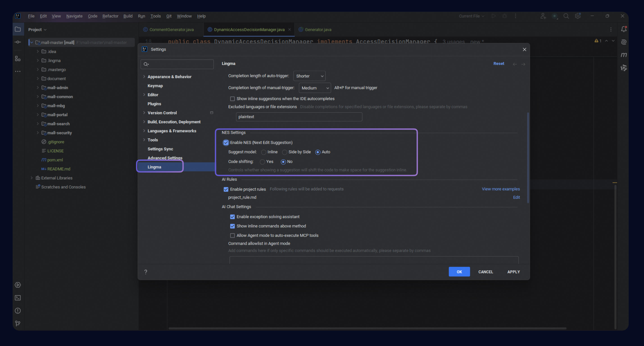644x346 pixels.
Task: Open the Structure tool window icon
Action: pyautogui.click(x=18, y=59)
